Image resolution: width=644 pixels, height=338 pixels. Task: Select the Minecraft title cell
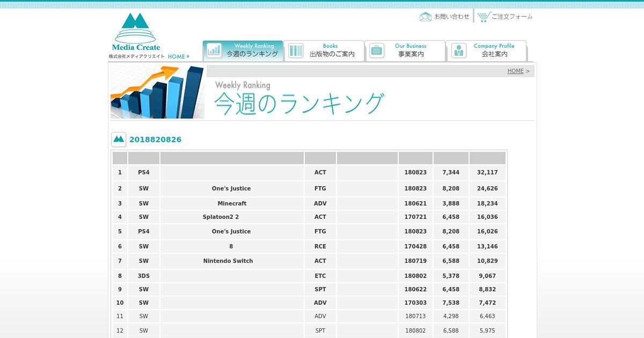pyautogui.click(x=232, y=203)
